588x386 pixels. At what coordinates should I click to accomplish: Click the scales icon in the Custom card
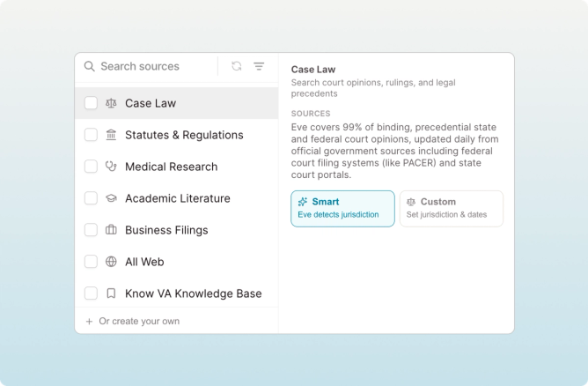411,202
